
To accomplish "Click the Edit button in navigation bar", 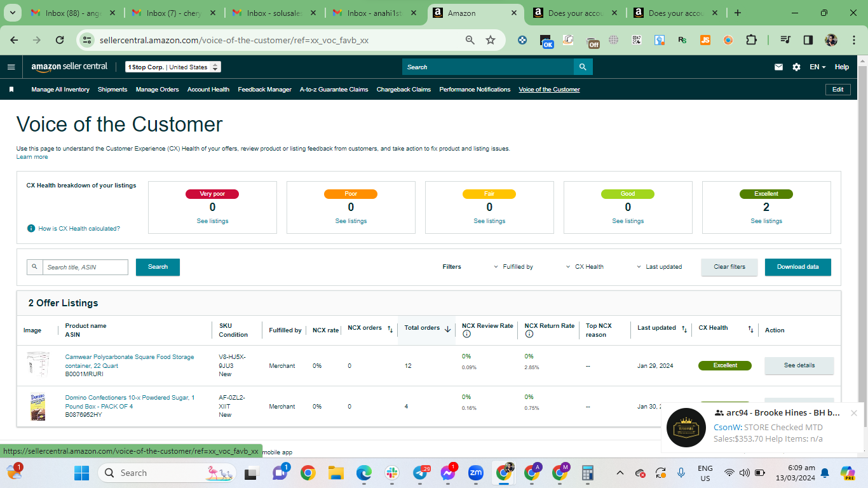I will tap(838, 90).
